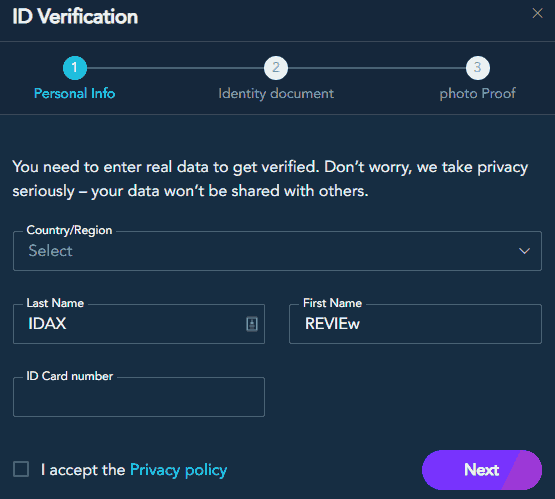Close the ID Verification dialog
The width and height of the screenshot is (555, 499).
537,13
